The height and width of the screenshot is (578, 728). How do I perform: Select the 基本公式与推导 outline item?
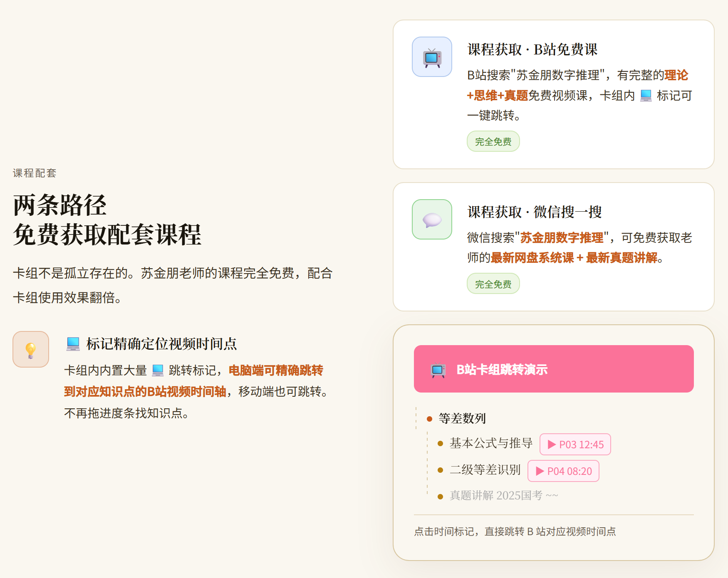pyautogui.click(x=491, y=443)
